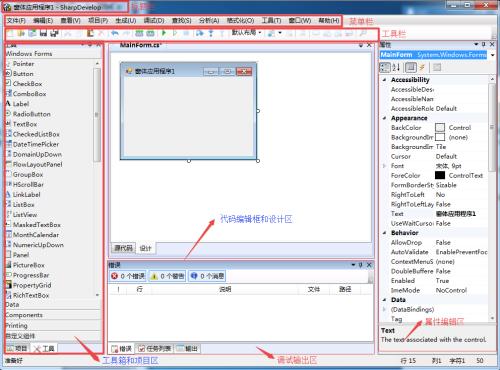Toggle the 0 个消息 messages filter
Screen dimensions: 500x370
click(207, 276)
